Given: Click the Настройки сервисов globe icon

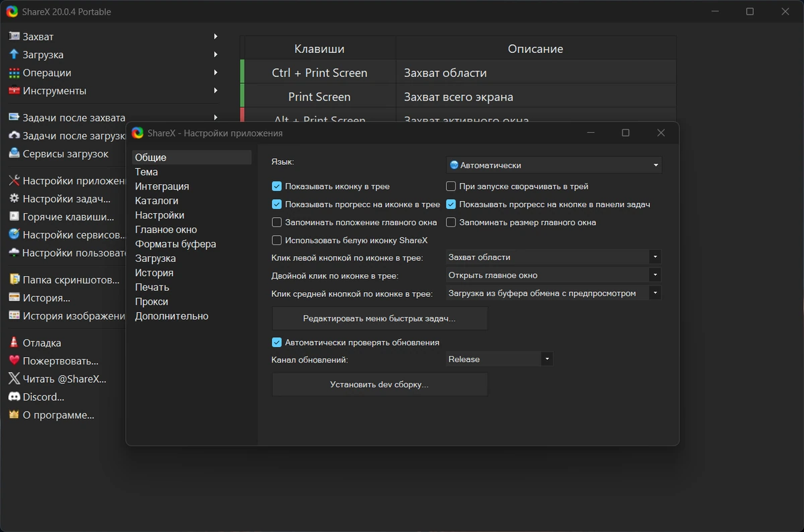Looking at the screenshot, I should click(14, 235).
